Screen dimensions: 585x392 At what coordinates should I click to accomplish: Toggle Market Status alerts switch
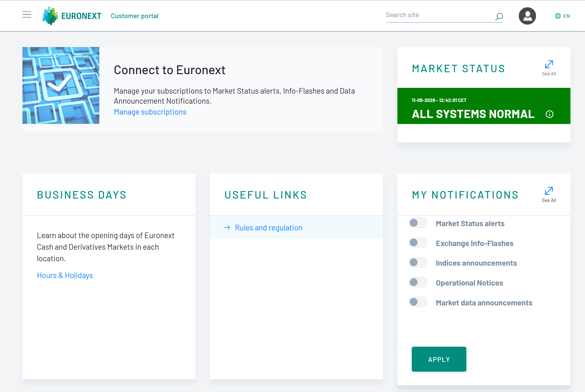[418, 223]
